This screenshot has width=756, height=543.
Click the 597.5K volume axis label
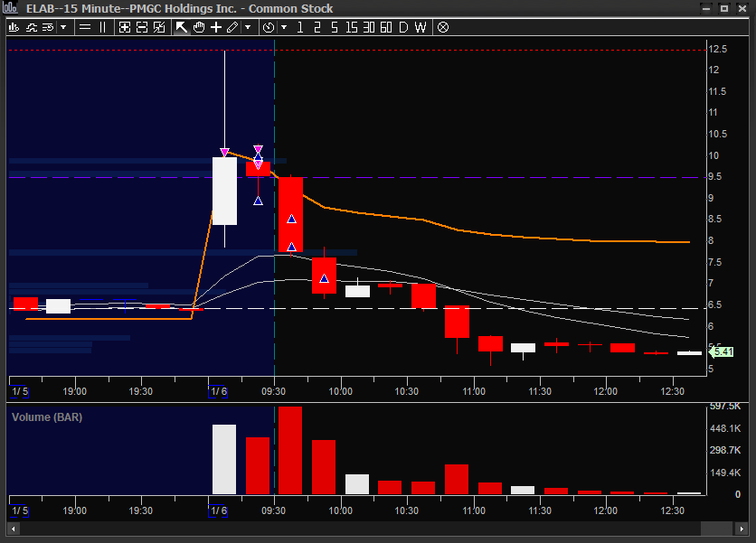click(724, 407)
